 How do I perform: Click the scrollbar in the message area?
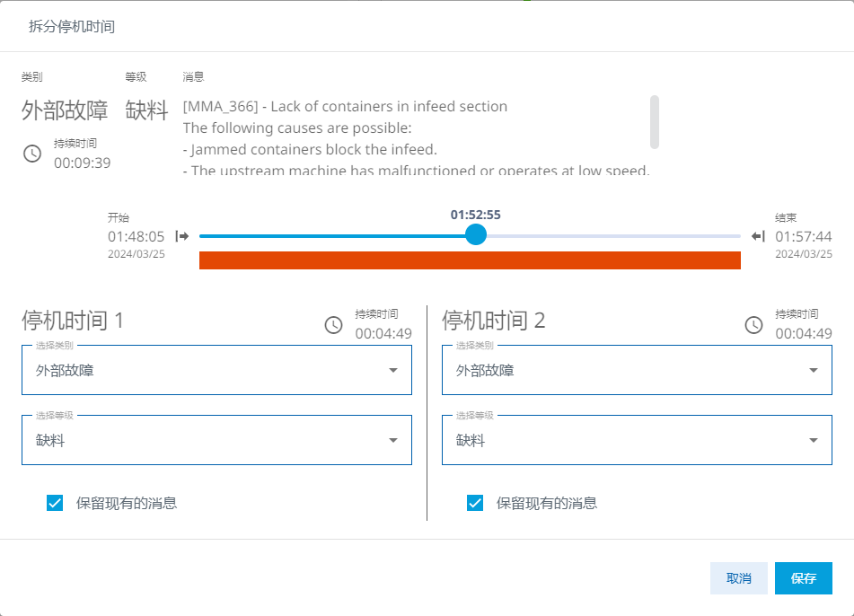pos(656,121)
